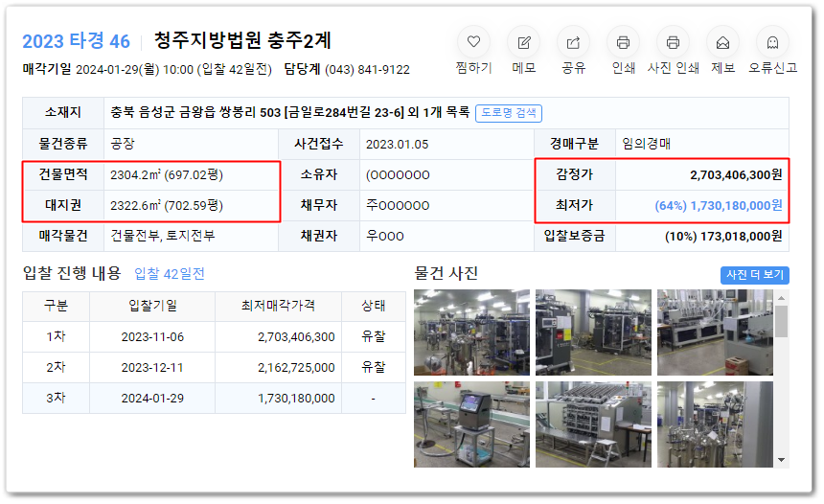Open the 메모 note icon
This screenshot has width=824, height=504.
click(x=523, y=42)
